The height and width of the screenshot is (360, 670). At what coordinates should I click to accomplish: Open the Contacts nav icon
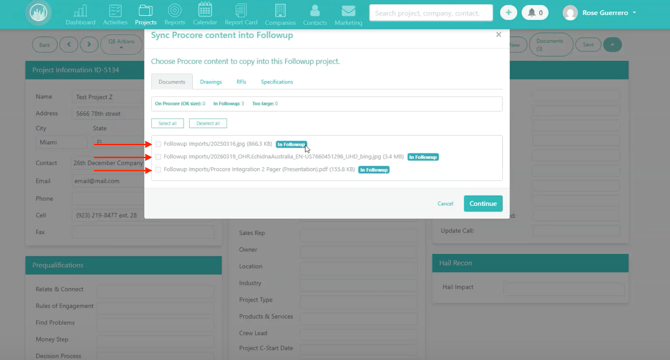315,15
